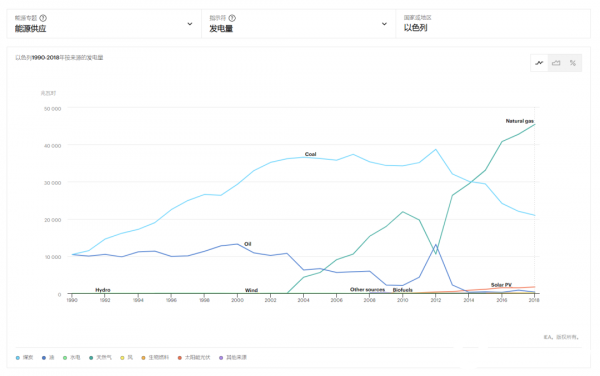Screen dimensions: 600x376
Task: Click the 2004 x-axis year label
Action: (303, 300)
